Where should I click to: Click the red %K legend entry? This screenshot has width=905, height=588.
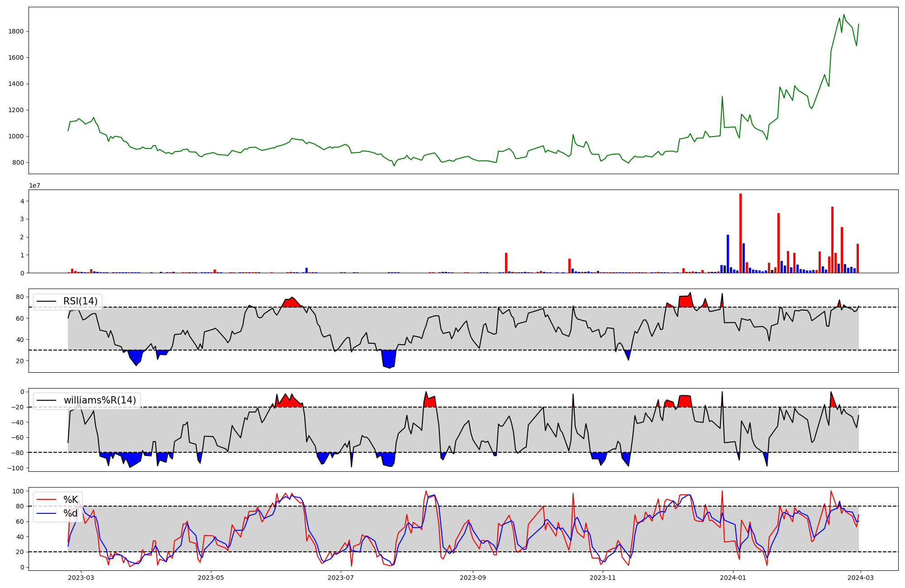[x=70, y=499]
